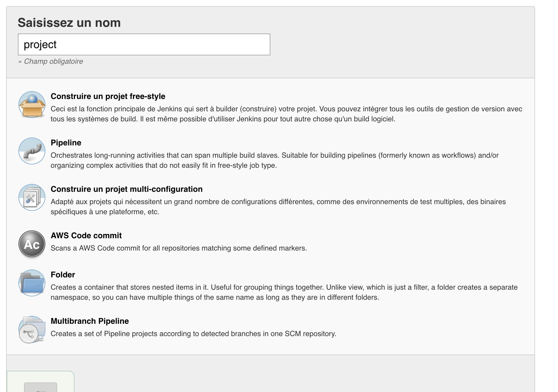Click the text "Creates a set of Pipeline projects"
This screenshot has height=392, width=558.
193,334
